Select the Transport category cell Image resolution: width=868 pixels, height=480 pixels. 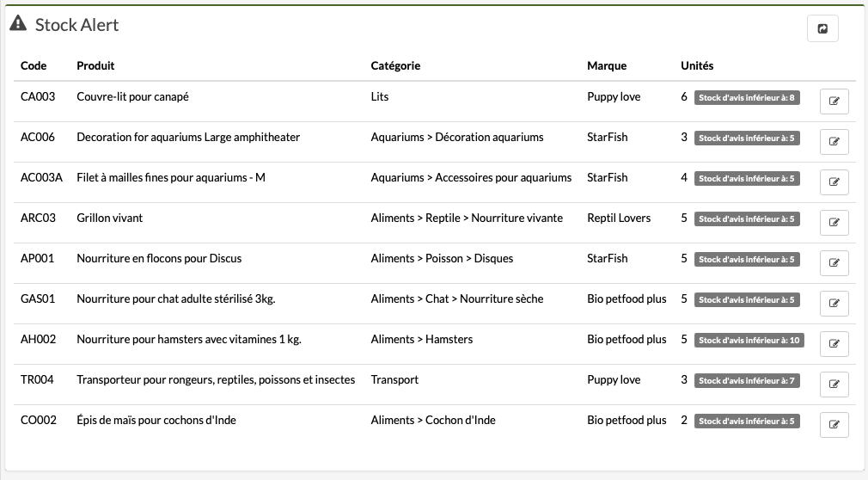[394, 379]
